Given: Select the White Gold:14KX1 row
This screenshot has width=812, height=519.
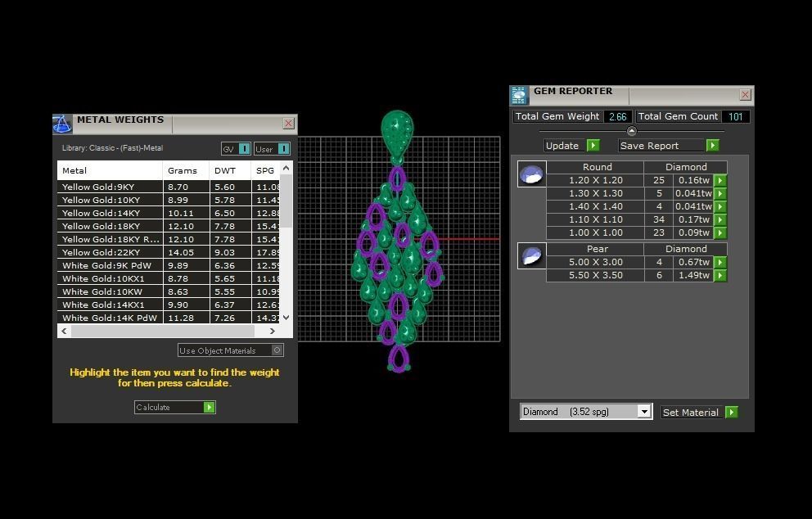Looking at the screenshot, I should [x=169, y=305].
